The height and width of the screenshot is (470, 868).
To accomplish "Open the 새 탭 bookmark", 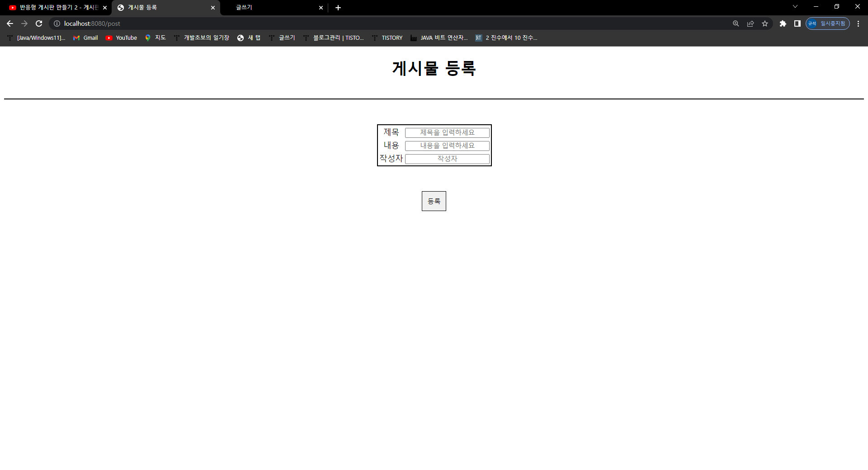I will tap(249, 38).
